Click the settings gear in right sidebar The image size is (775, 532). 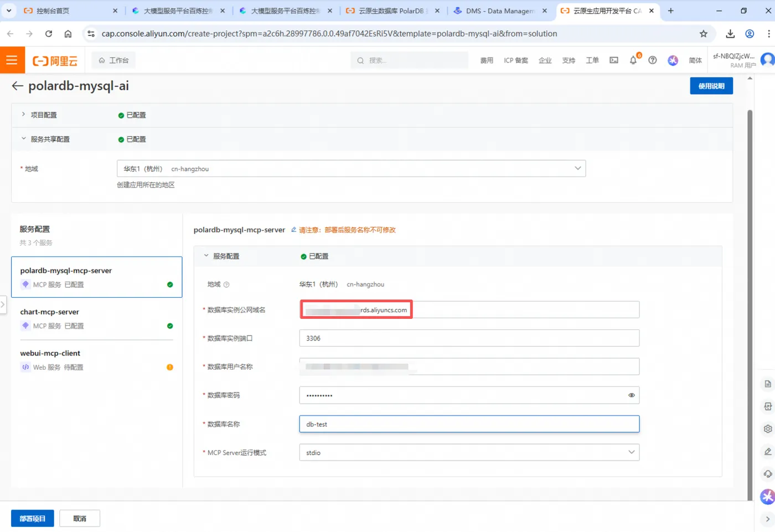click(768, 428)
